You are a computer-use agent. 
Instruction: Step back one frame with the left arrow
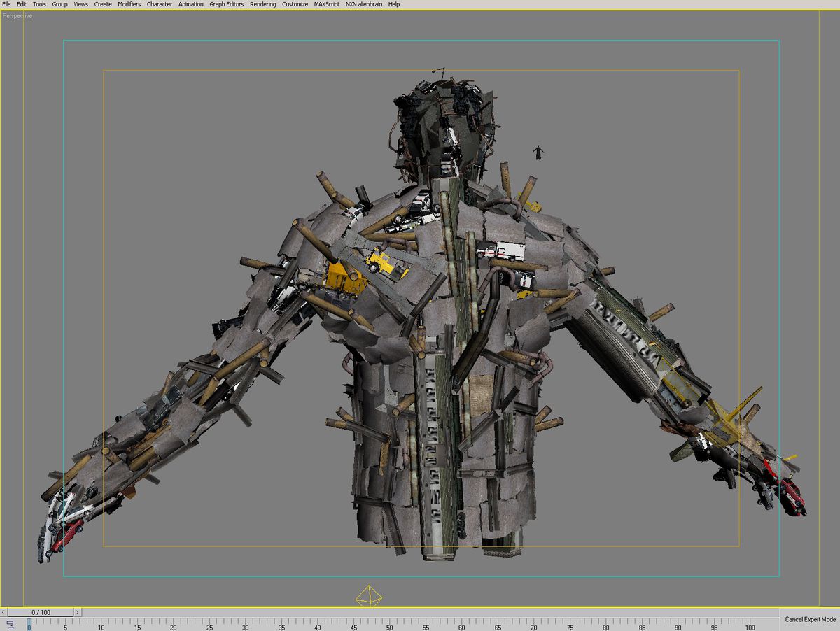tap(5, 611)
